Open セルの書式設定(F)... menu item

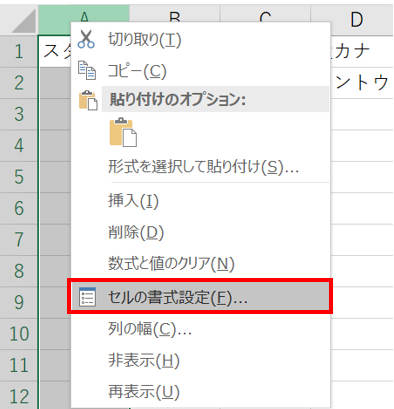pyautogui.click(x=200, y=297)
